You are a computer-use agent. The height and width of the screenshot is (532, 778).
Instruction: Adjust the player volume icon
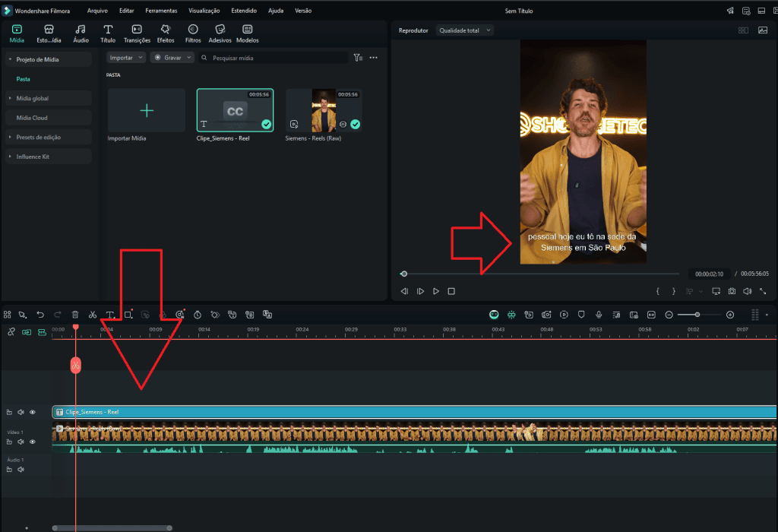pos(748,291)
